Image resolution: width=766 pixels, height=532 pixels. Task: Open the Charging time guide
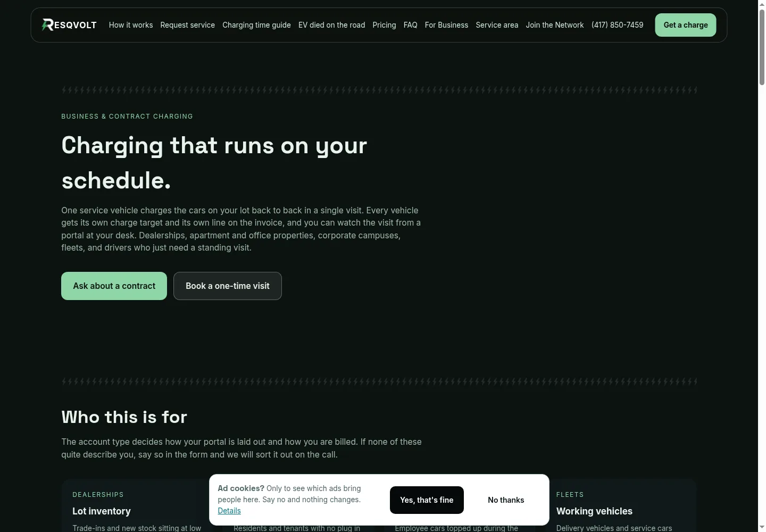pos(256,25)
